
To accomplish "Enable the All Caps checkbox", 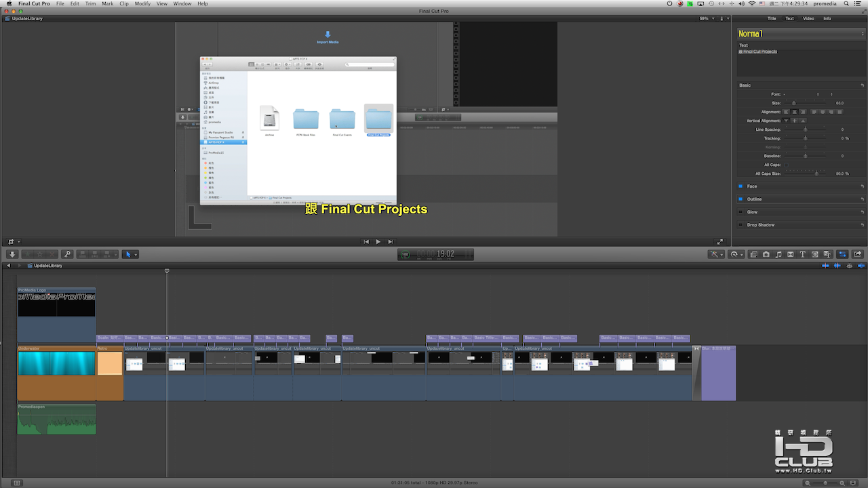I will 785,165.
